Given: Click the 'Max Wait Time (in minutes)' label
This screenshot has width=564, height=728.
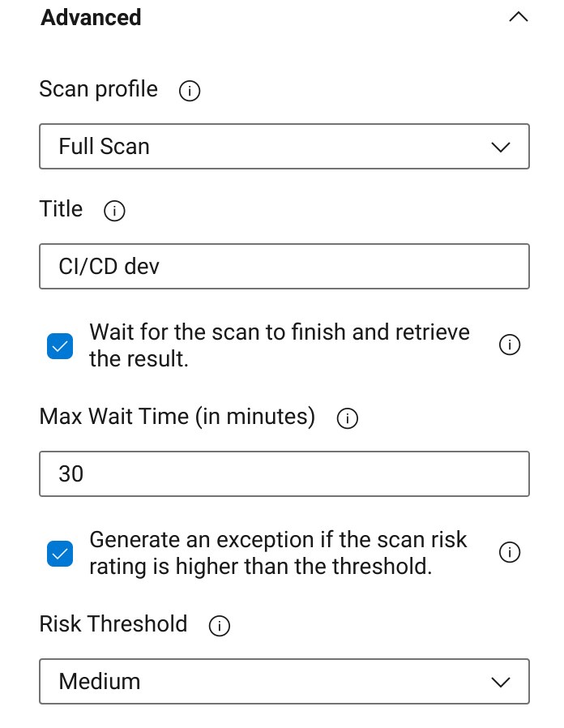Looking at the screenshot, I should coord(177,418).
